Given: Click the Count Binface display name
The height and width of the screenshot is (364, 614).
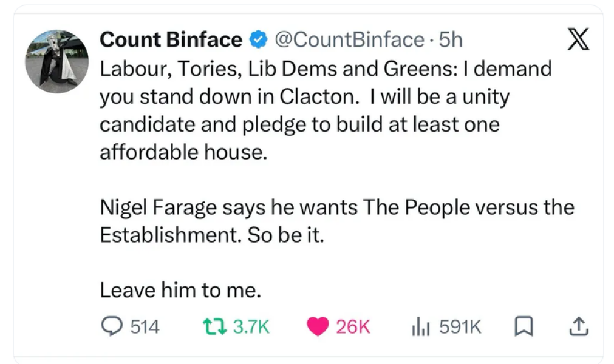Looking at the screenshot, I should coord(171,39).
